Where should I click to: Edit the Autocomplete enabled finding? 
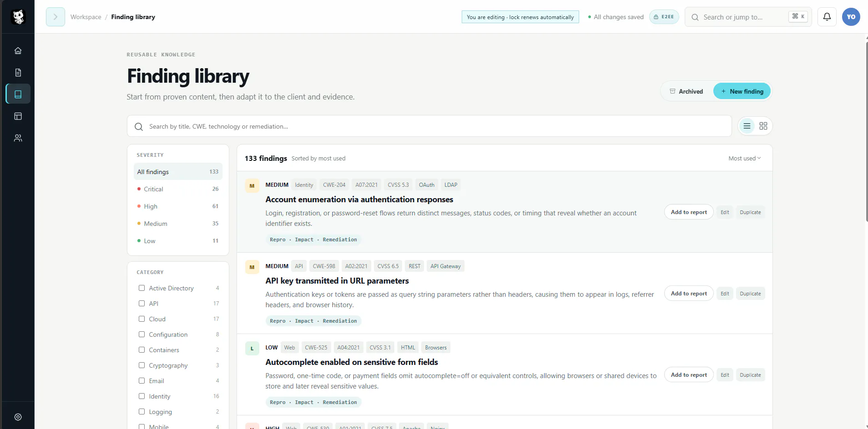click(x=725, y=375)
